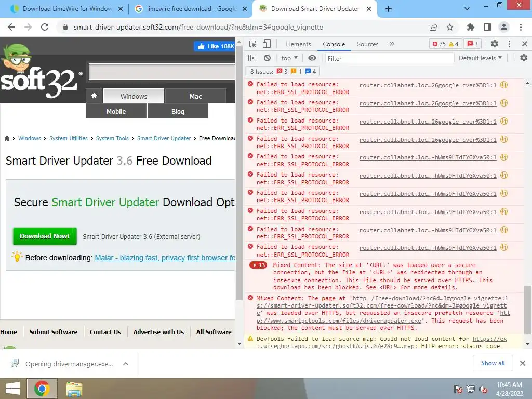Open File Explorer from taskbar
Viewport: 532px width, 399px height.
(x=74, y=389)
